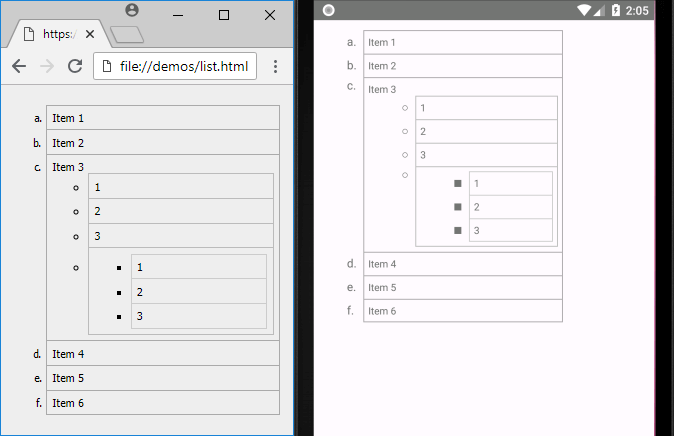Close the Chrome window

pos(270,15)
